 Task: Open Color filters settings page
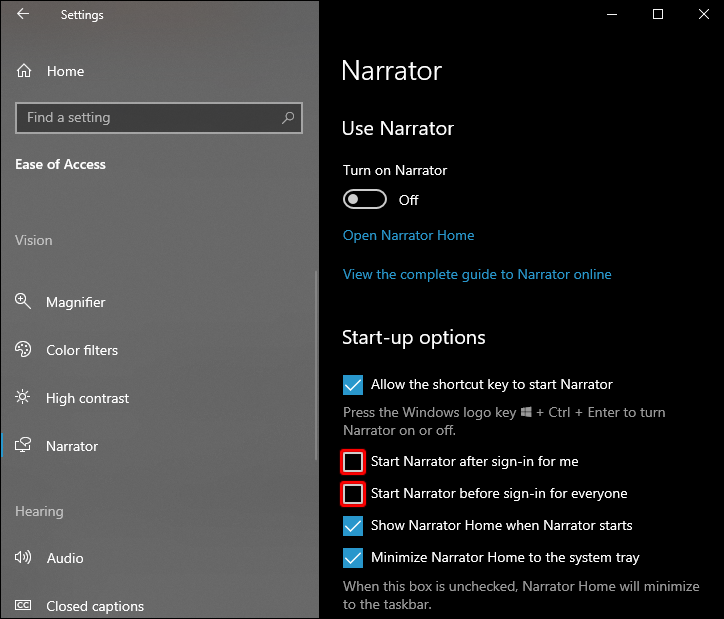tap(82, 350)
